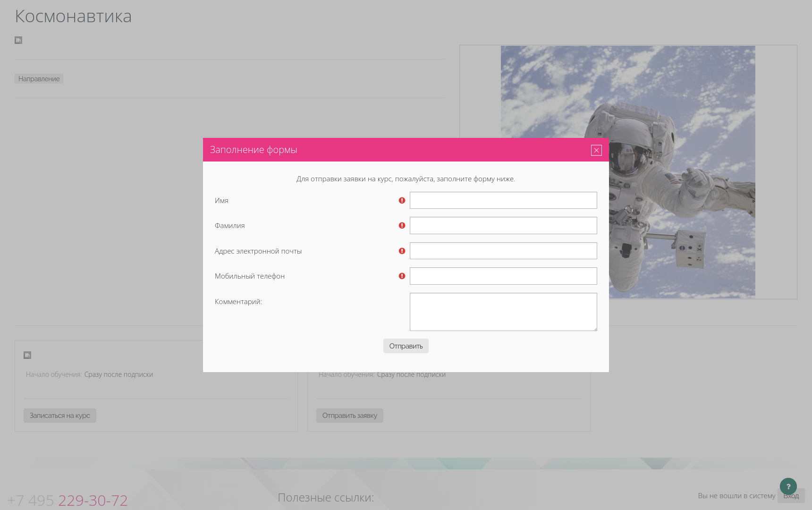Focus the Имя input field

[503, 200]
